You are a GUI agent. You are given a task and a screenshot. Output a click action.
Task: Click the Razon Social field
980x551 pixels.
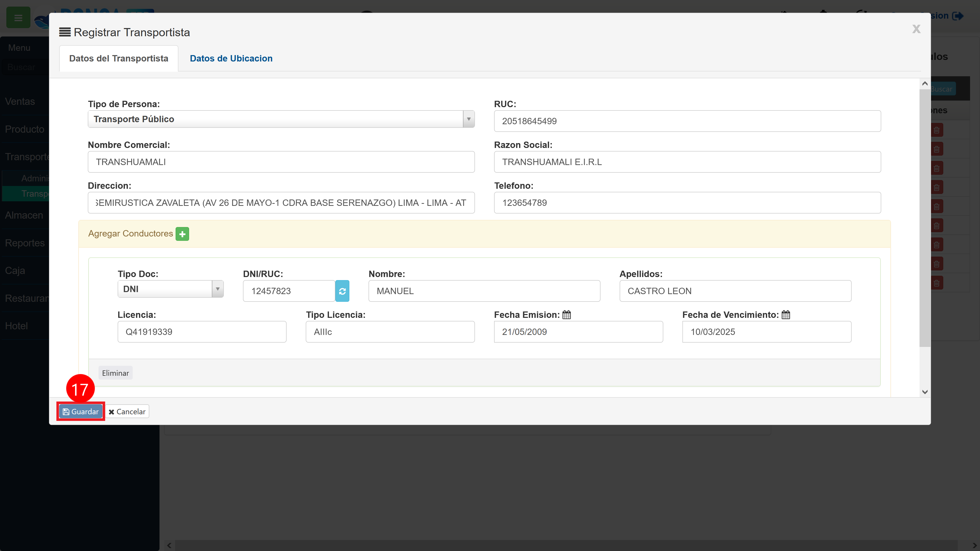[687, 162]
